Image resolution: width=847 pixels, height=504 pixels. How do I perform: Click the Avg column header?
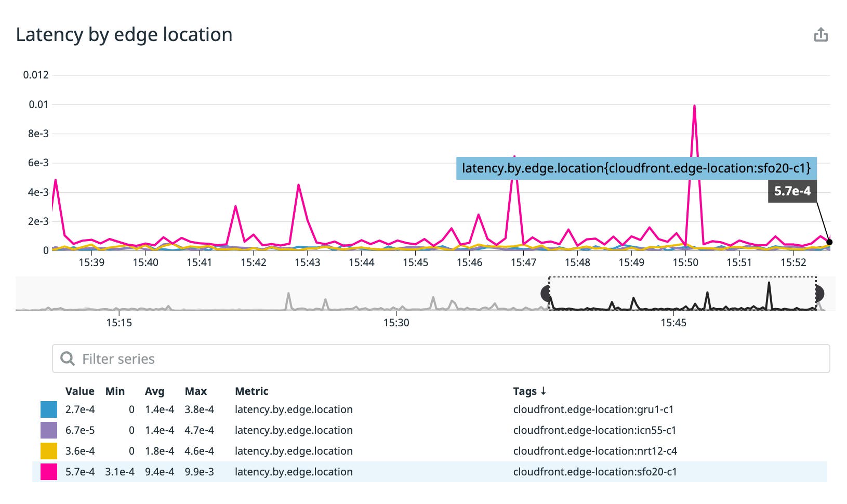(155, 391)
